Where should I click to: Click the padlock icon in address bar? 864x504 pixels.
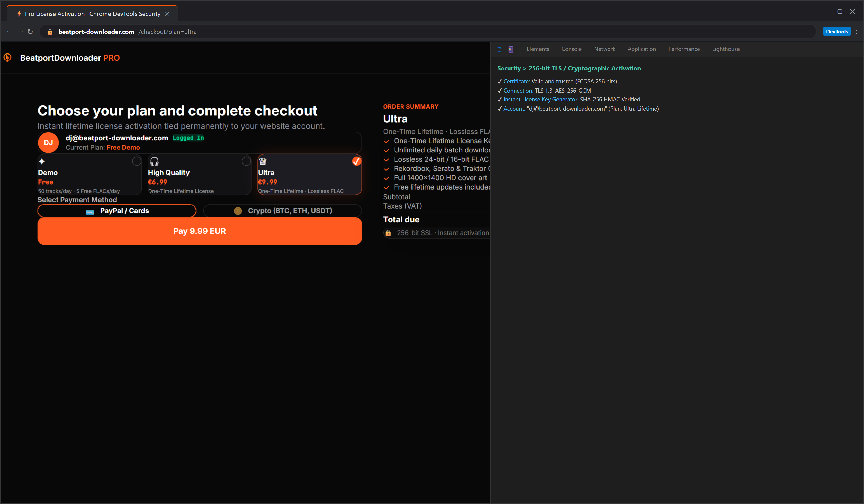pos(50,32)
